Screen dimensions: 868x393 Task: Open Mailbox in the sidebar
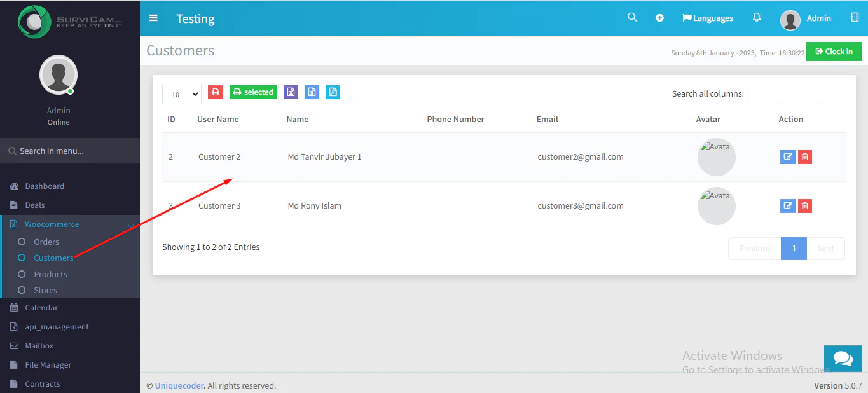tap(39, 346)
